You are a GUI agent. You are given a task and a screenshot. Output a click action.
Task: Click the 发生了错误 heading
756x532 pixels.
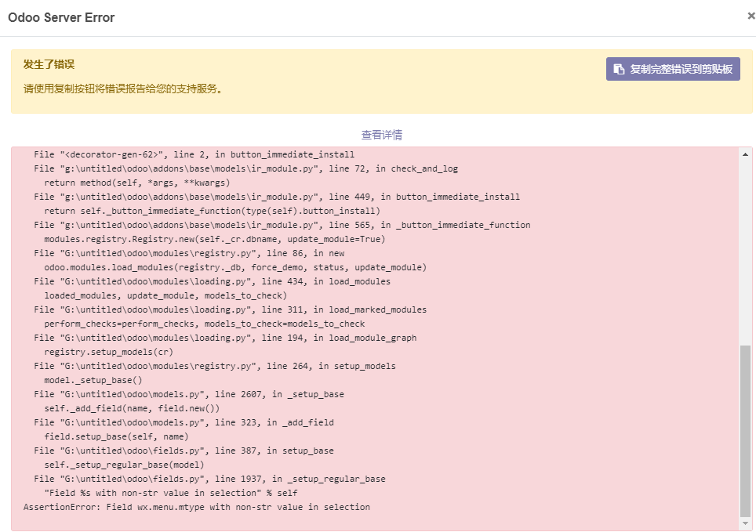click(x=49, y=64)
